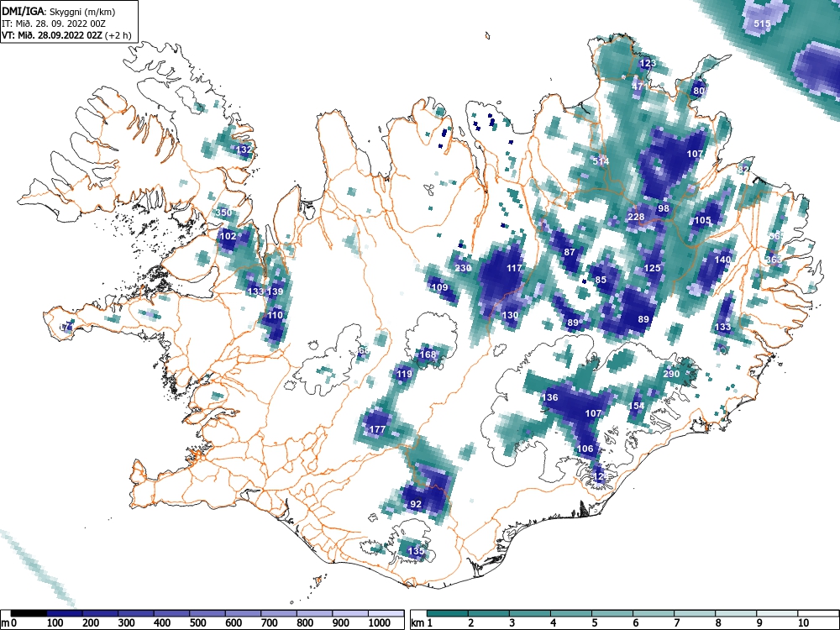Click the 98 visibility value on the map
The width and height of the screenshot is (840, 630).
664,208
